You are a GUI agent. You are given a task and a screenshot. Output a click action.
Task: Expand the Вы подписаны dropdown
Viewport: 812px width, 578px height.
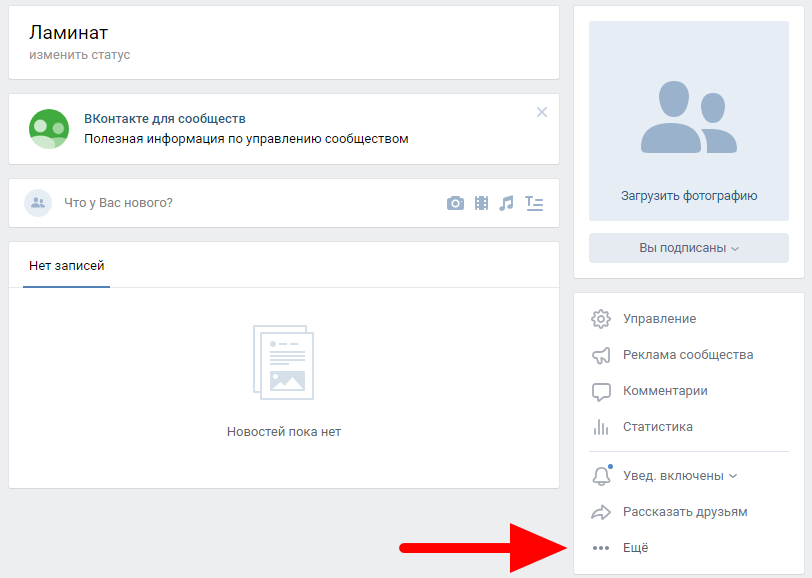point(688,248)
